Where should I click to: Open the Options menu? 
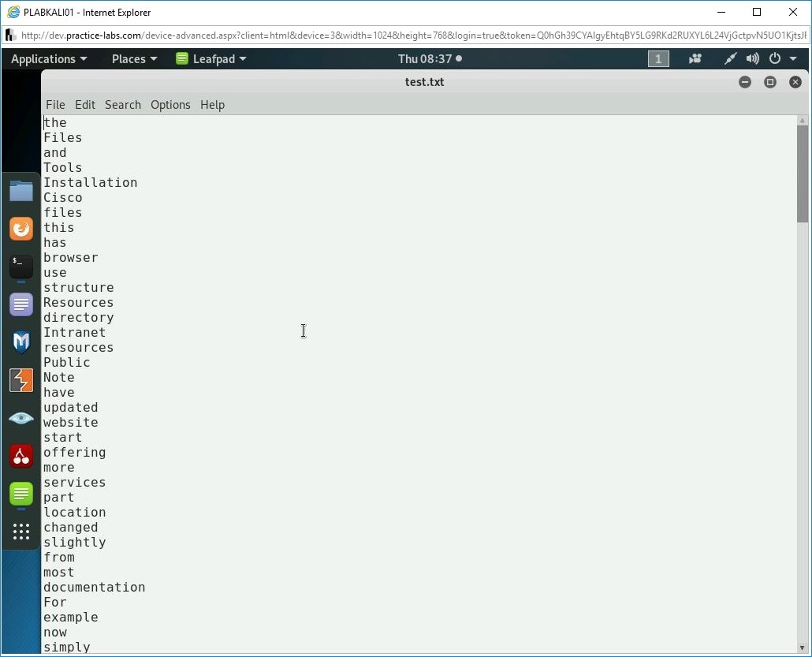tap(170, 105)
